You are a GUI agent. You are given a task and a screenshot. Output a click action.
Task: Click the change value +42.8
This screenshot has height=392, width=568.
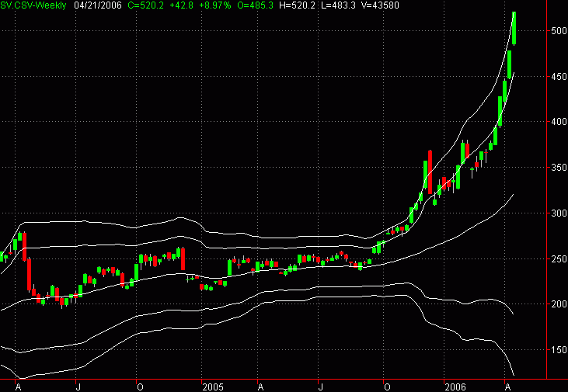click(182, 5)
